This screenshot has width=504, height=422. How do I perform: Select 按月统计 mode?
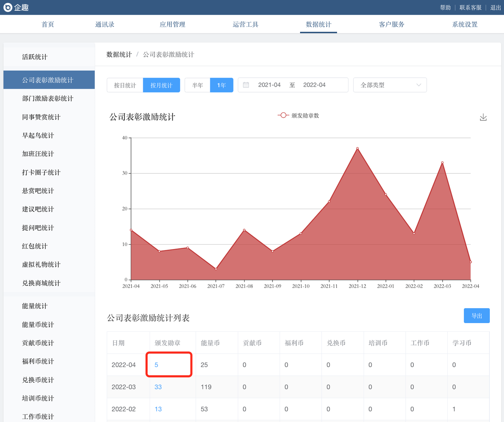(x=161, y=85)
